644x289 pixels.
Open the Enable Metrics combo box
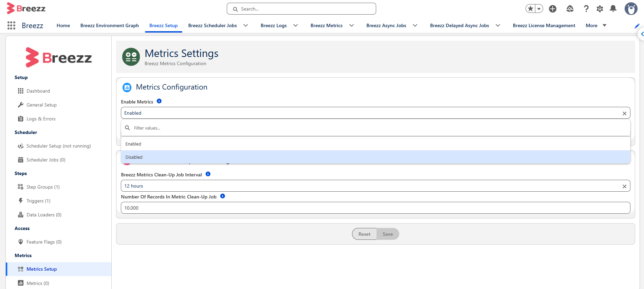pyautogui.click(x=375, y=113)
